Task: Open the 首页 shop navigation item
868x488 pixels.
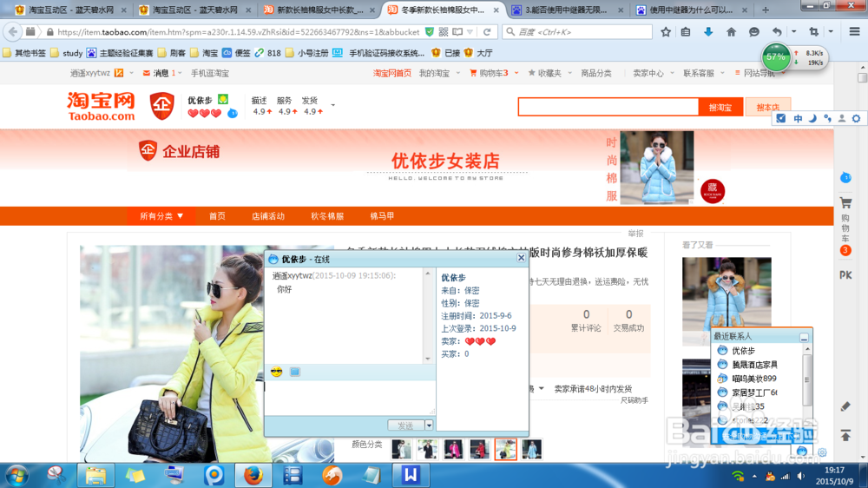Action: pyautogui.click(x=217, y=216)
